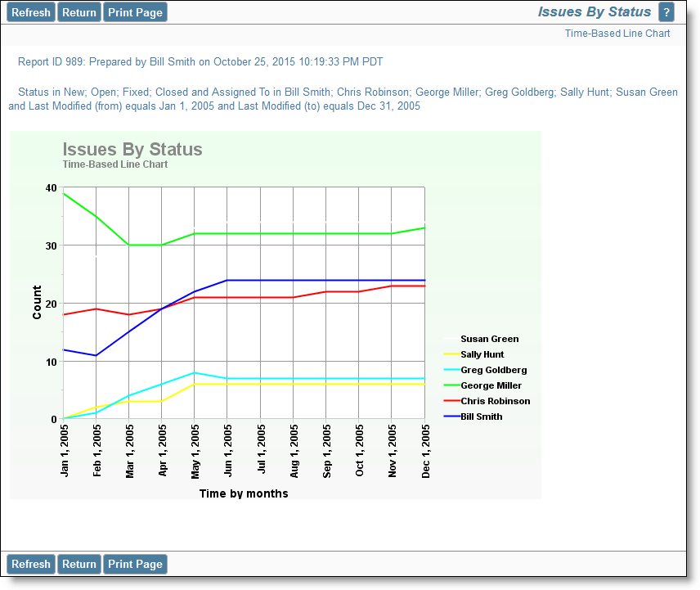Image resolution: width=700 pixels, height=590 pixels.
Task: Click the 'Jun 1, 2005' x-axis label
Action: (x=227, y=451)
